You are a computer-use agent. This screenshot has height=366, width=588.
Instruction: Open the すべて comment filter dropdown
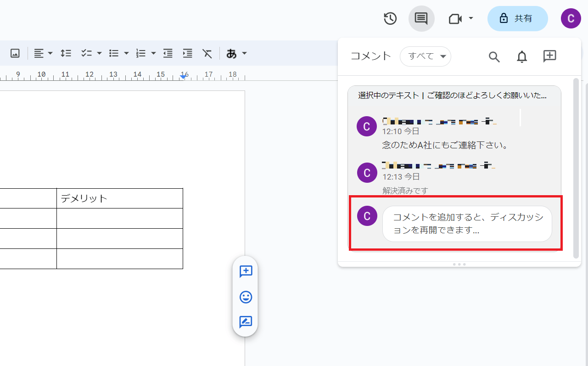coord(426,56)
